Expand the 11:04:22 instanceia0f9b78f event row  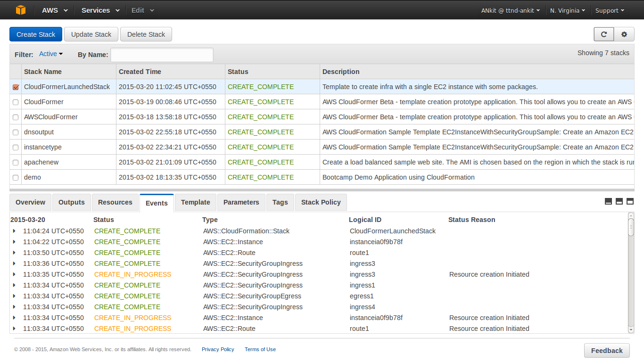click(14, 242)
